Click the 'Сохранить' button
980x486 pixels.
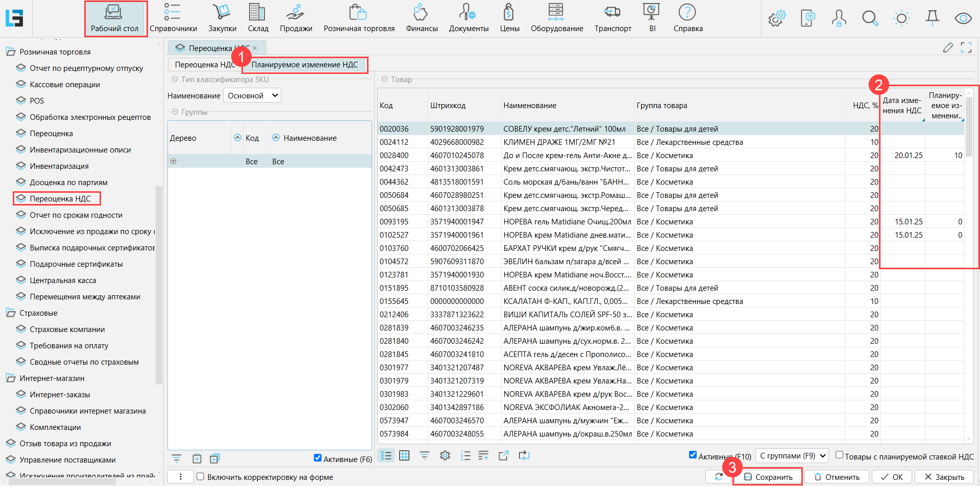[768, 477]
